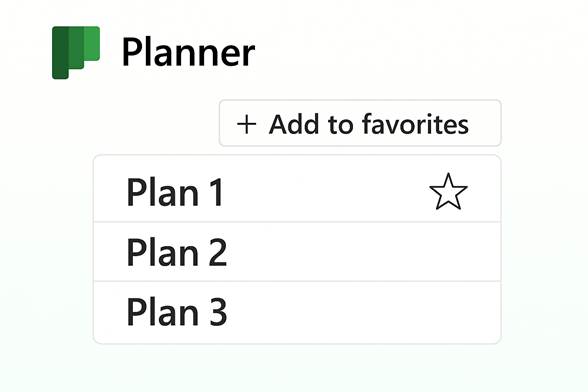Click the green Planner app logo
This screenshot has width=588, height=392.
click(x=76, y=53)
